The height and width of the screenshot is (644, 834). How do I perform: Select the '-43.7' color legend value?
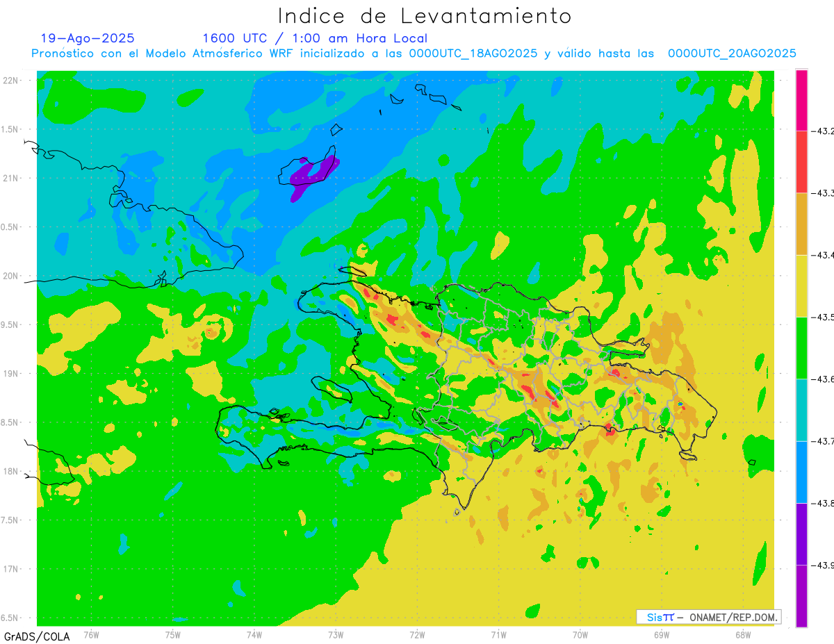(823, 441)
